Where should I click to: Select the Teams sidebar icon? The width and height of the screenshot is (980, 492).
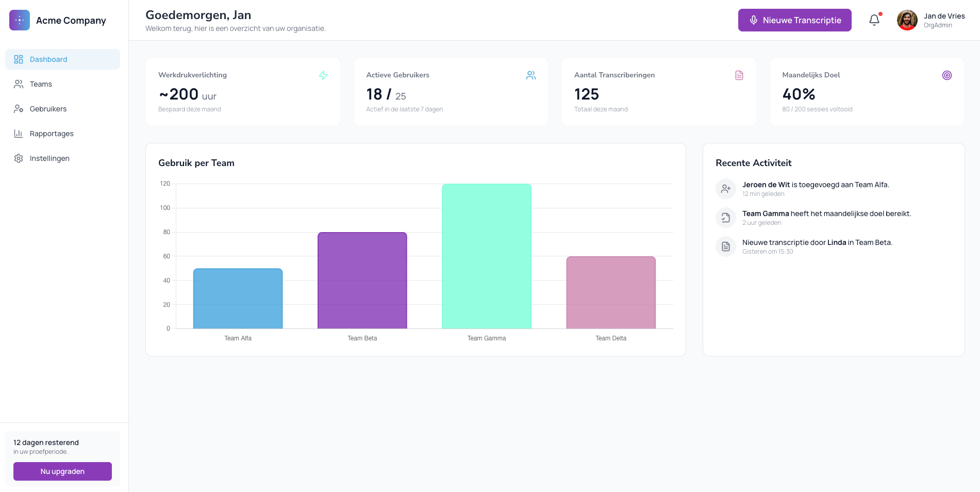[18, 84]
